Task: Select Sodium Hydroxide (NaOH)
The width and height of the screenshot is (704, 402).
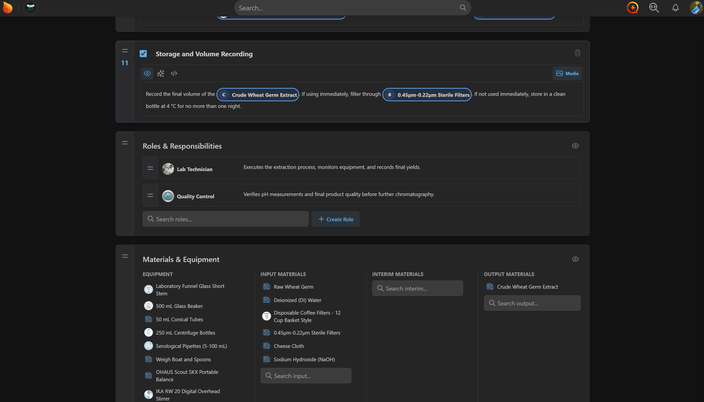Action: point(304,359)
